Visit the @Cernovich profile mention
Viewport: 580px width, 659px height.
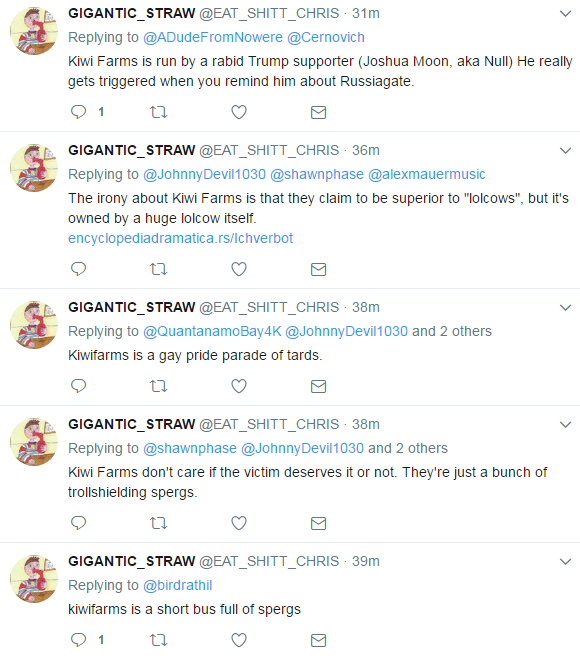(326, 37)
